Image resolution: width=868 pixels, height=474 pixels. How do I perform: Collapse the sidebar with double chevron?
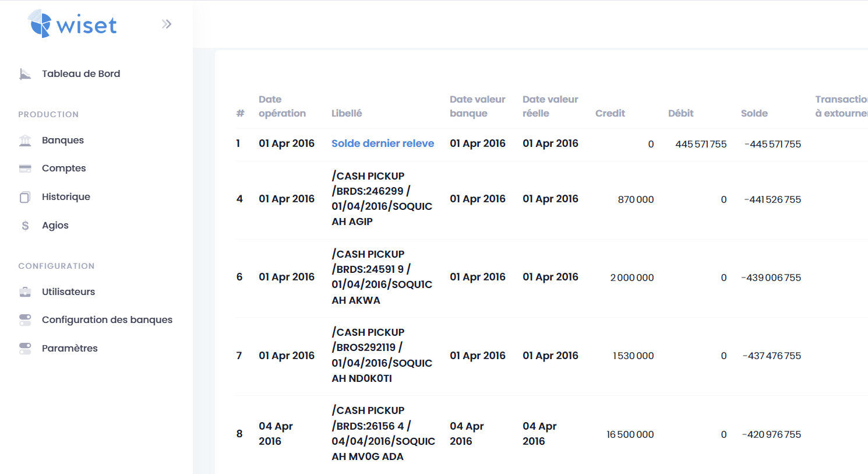(x=167, y=24)
